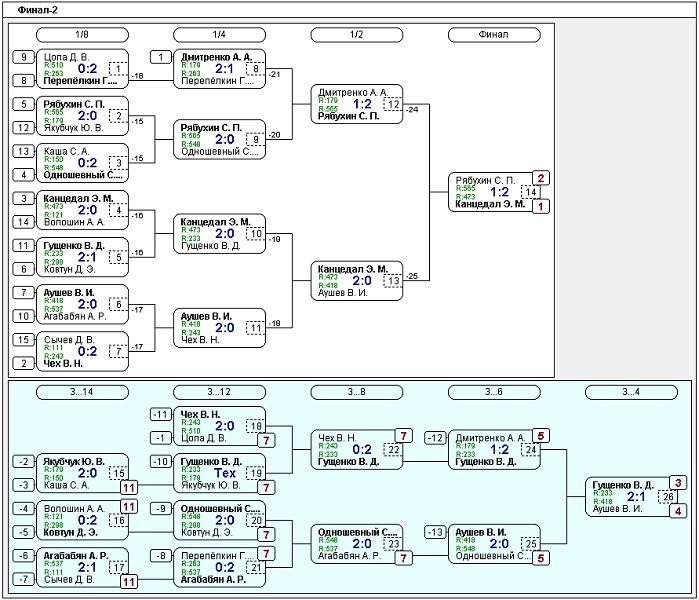
Task: Click score 2:1 of Агабабян vs Сычев
Action: tap(87, 567)
